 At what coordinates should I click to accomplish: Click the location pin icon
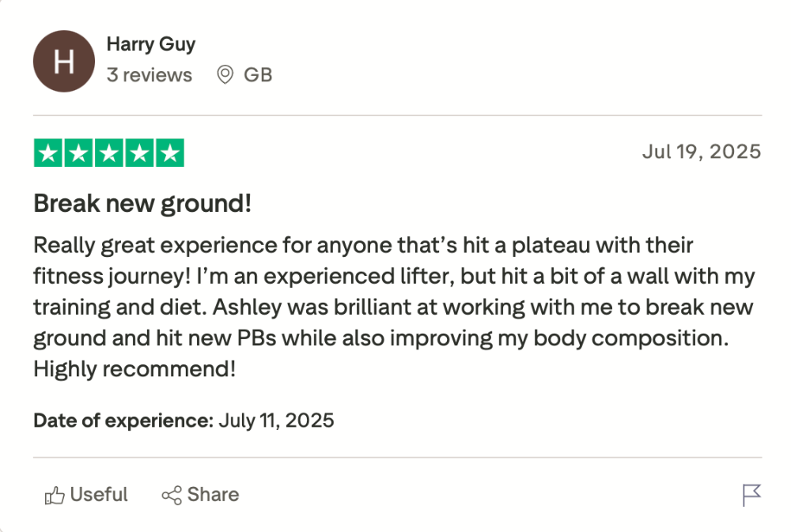[225, 75]
